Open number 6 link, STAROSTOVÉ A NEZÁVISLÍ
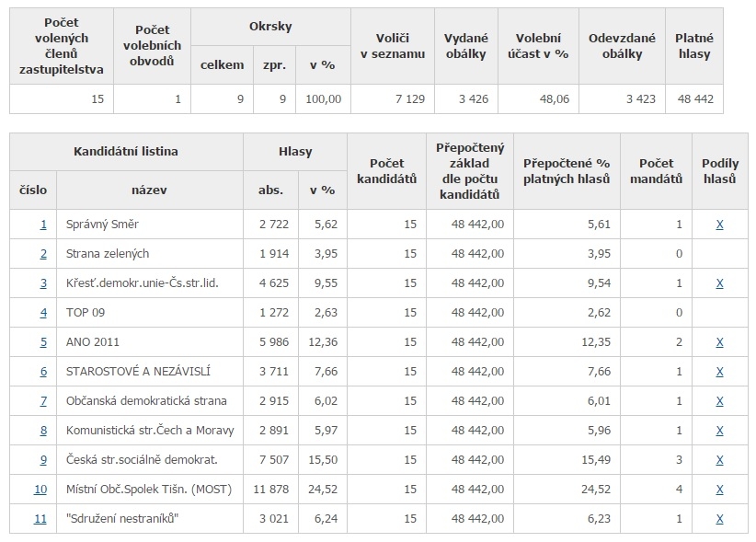Viewport: 756px width, 542px height. pyautogui.click(x=42, y=372)
